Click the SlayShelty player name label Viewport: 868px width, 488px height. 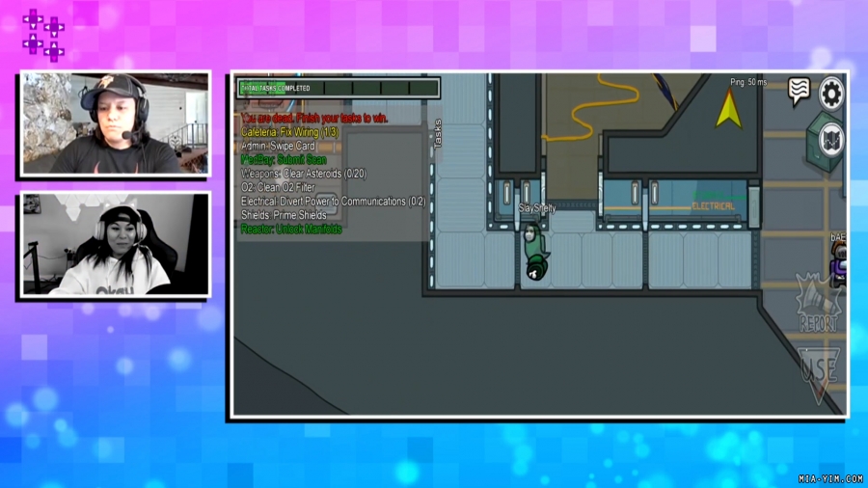click(x=537, y=208)
